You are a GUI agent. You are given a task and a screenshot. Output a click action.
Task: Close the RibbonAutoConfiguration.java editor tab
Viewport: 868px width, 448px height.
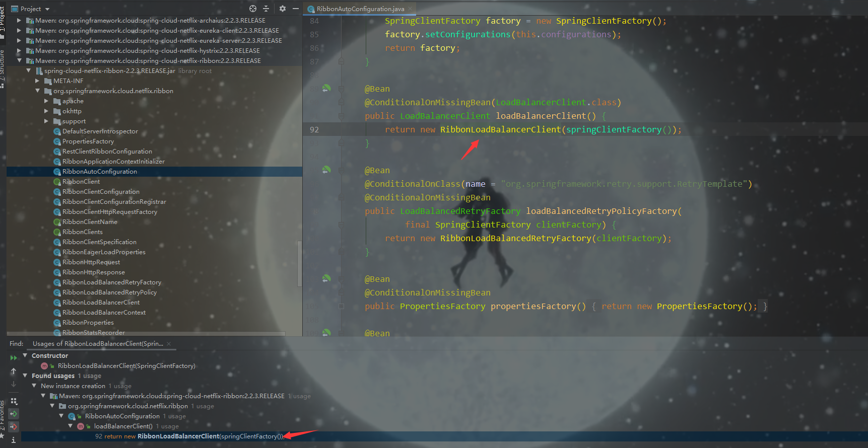[410, 9]
